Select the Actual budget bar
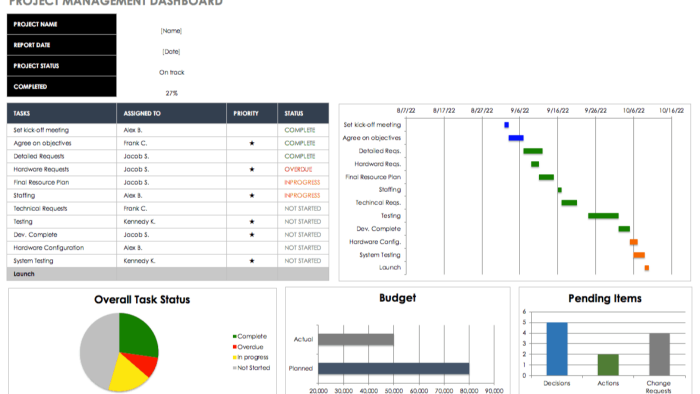This screenshot has height=394, width=700. coord(356,340)
